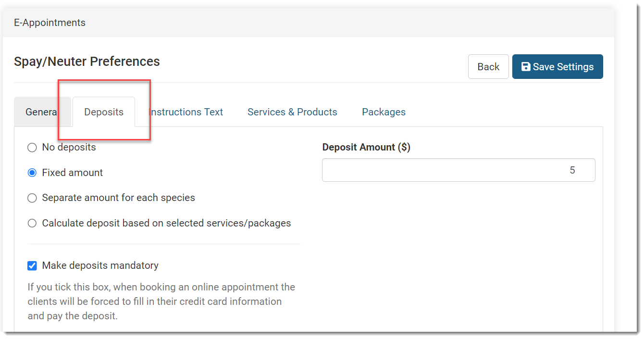Screen dimensions: 644x339
Task: Choose the No deposits radio option
Action: click(32, 148)
